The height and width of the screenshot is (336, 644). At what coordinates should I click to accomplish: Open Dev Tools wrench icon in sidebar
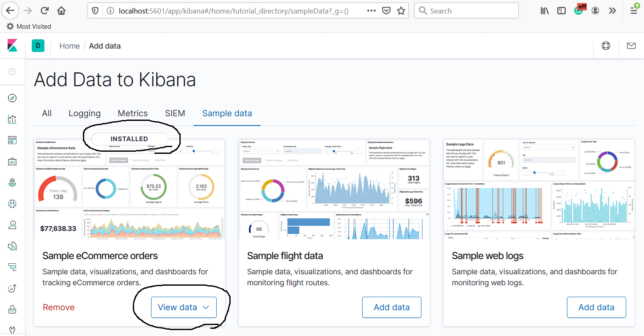click(x=12, y=330)
